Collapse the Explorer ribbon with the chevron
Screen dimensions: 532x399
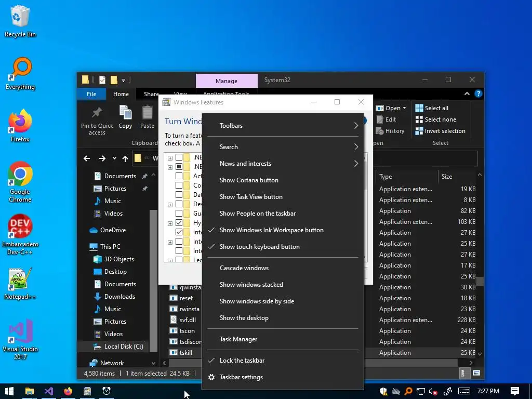(x=467, y=94)
